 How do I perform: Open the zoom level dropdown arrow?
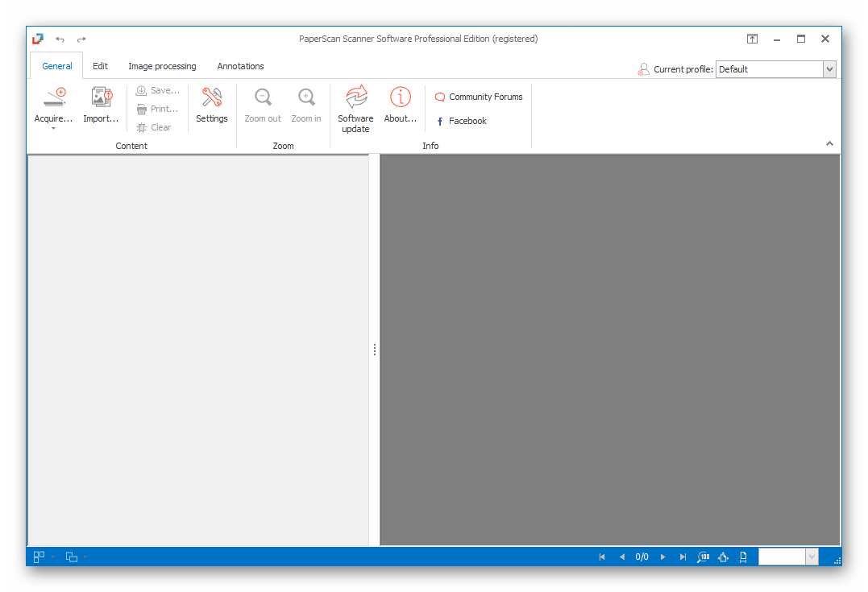(812, 557)
